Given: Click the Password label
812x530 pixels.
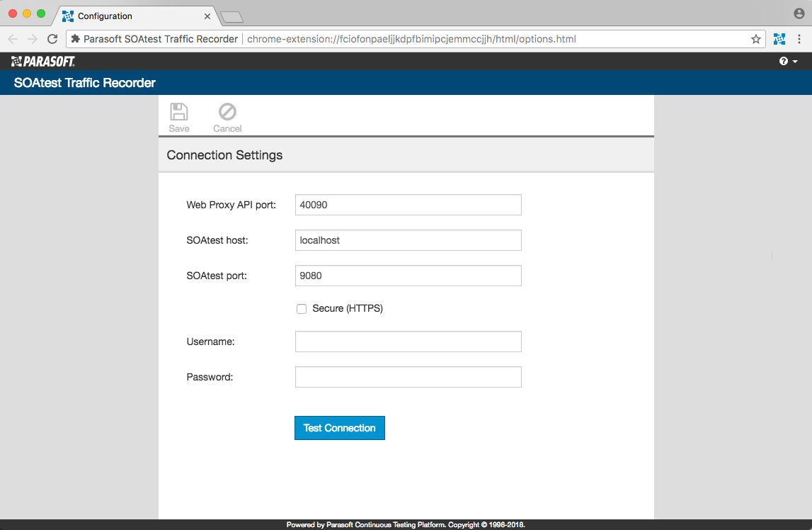Looking at the screenshot, I should pyautogui.click(x=210, y=377).
